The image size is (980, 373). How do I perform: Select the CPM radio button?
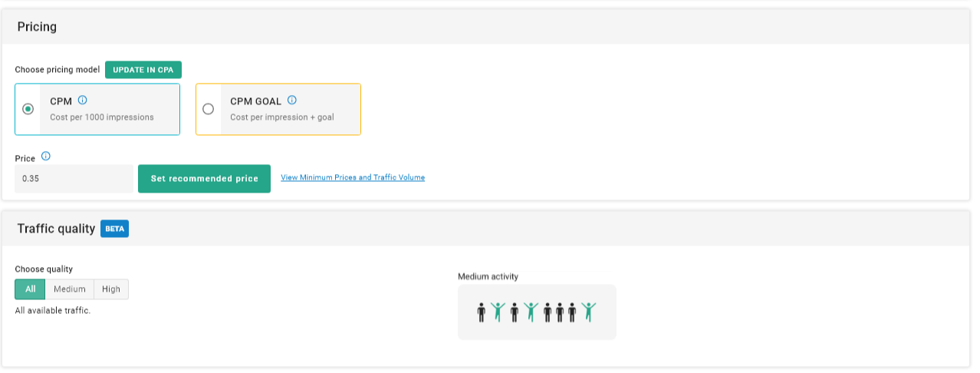point(28,109)
